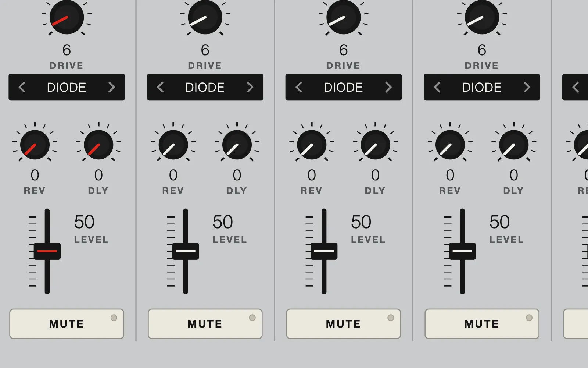Select next drive type in fourth channel
The width and height of the screenshot is (588, 368).
527,87
